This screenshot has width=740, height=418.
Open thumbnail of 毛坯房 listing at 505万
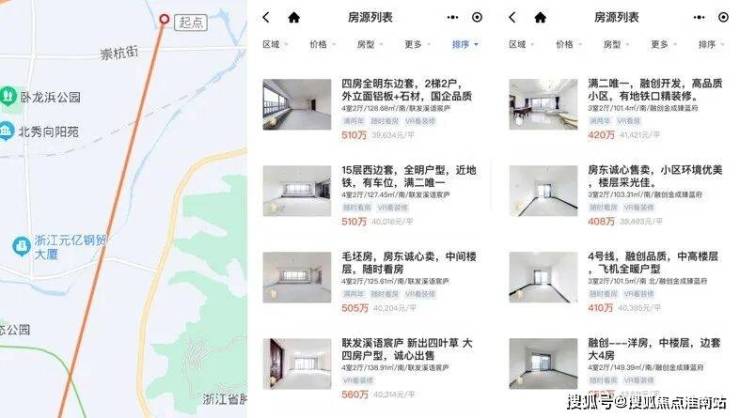(x=297, y=277)
